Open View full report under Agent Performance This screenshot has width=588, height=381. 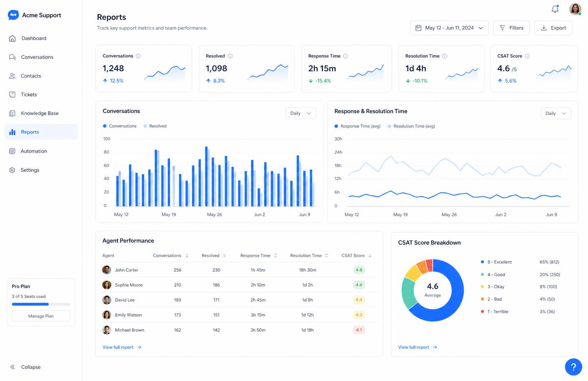click(x=122, y=347)
